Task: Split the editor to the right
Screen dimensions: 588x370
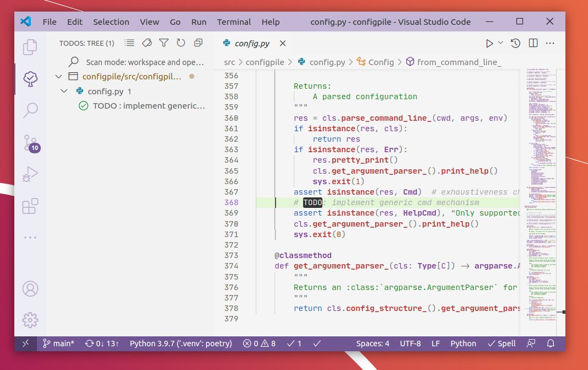Action: tap(533, 42)
